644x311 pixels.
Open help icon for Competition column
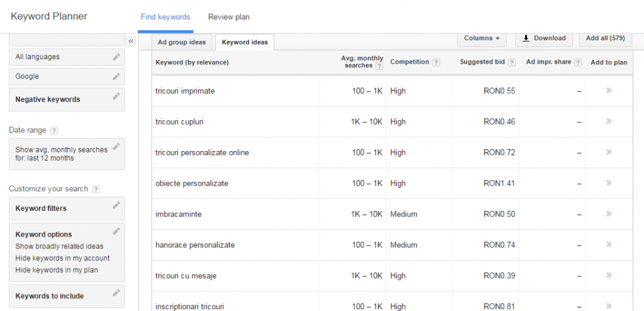(x=436, y=62)
